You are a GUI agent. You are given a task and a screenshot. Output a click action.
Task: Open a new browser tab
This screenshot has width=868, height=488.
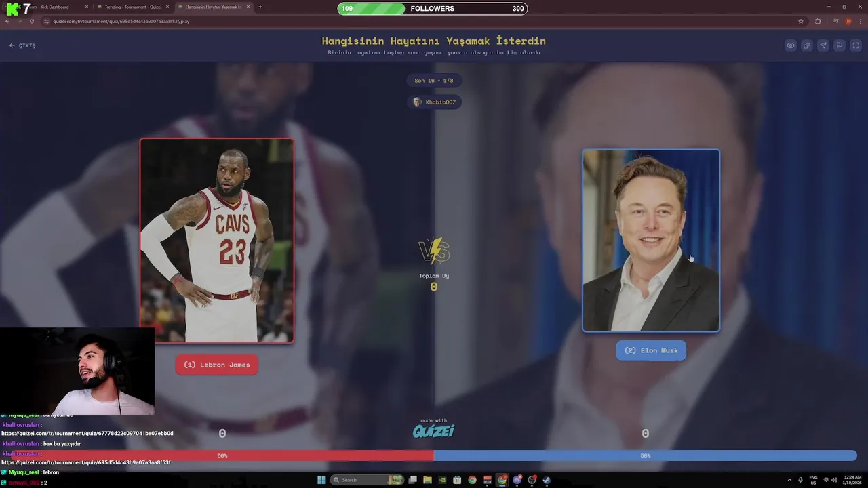[x=260, y=7]
